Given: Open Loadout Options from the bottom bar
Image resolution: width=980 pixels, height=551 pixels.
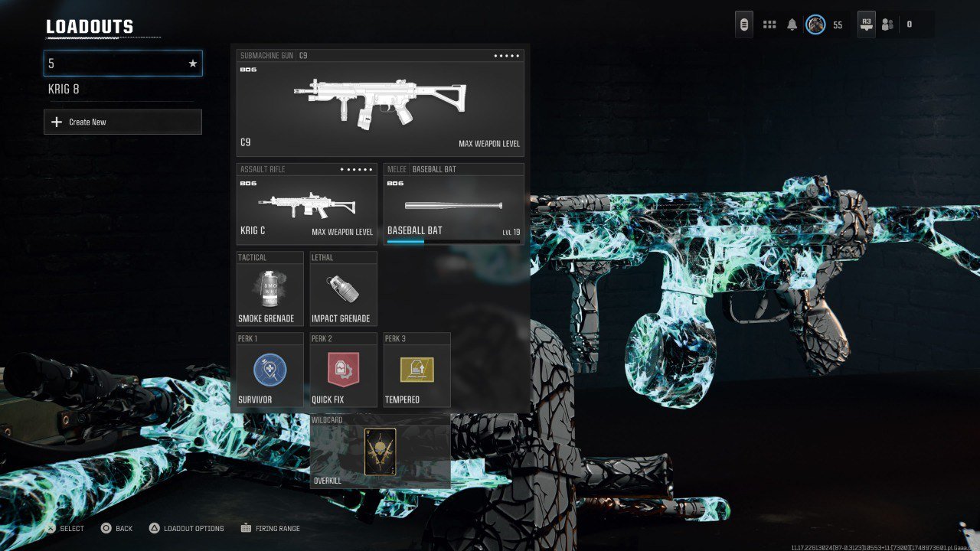Looking at the screenshot, I should [186, 528].
